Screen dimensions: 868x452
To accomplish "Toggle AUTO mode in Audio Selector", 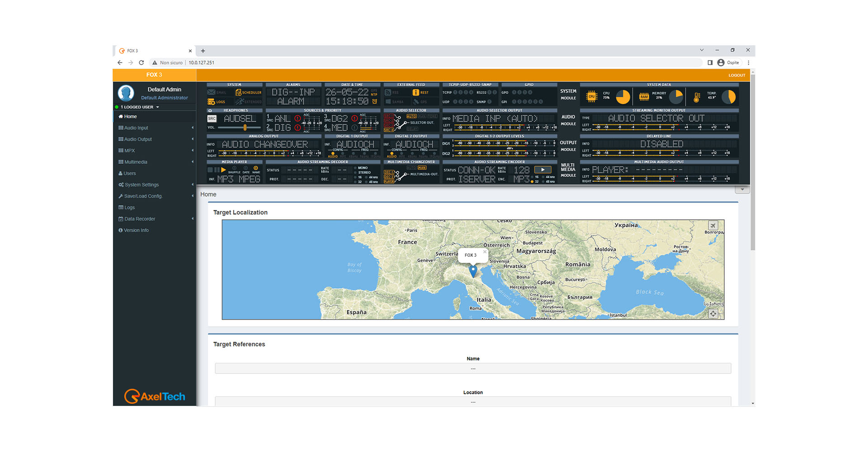I will tap(411, 116).
